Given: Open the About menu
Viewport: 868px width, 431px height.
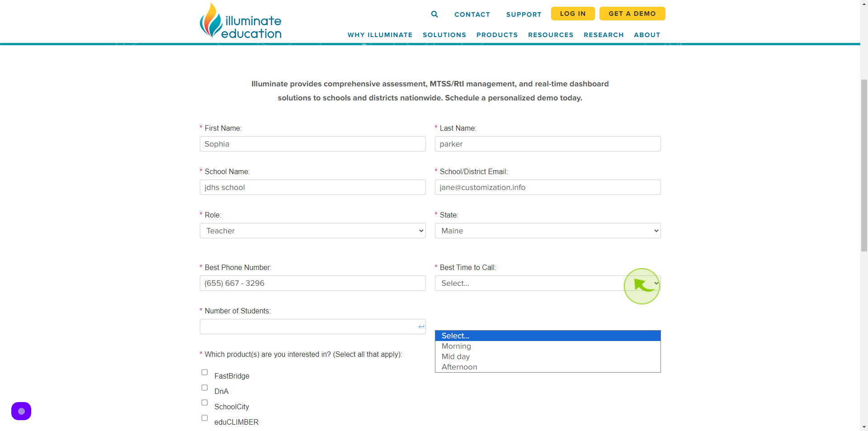Looking at the screenshot, I should click(647, 35).
